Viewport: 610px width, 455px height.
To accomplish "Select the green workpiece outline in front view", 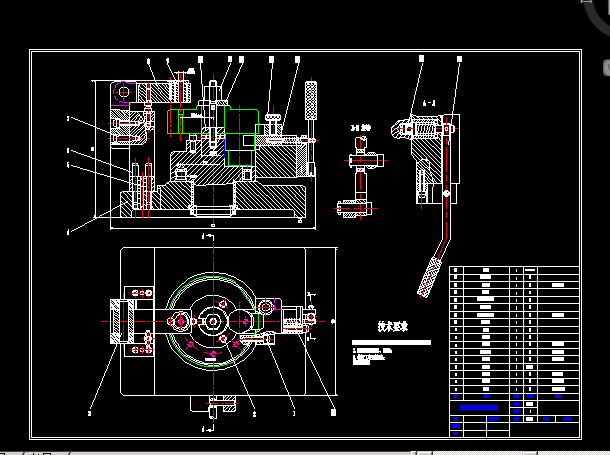I will (x=213, y=137).
